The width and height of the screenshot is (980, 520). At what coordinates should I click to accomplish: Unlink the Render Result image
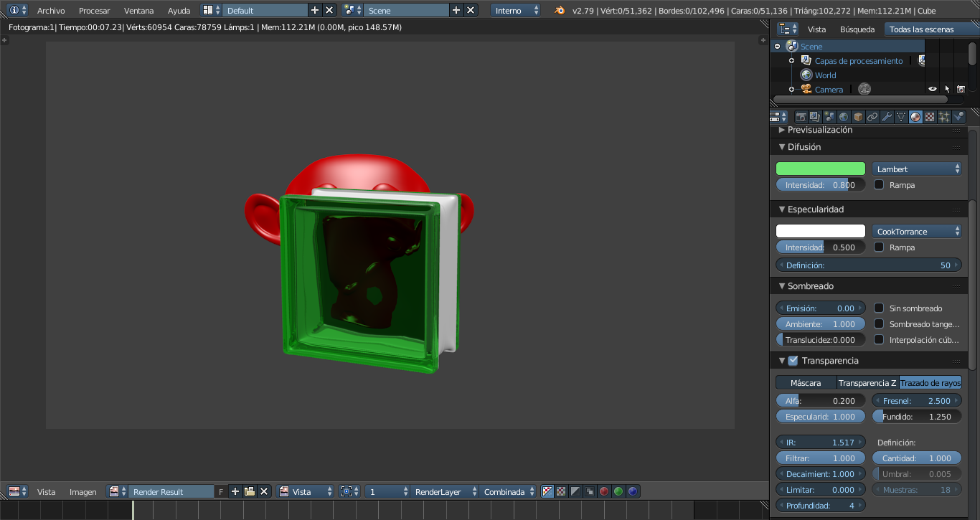264,491
